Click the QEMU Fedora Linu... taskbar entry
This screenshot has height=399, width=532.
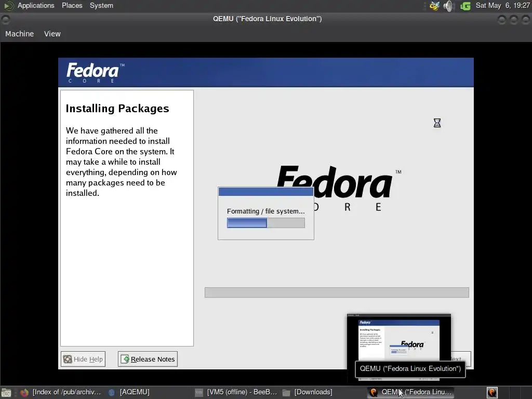[410, 392]
